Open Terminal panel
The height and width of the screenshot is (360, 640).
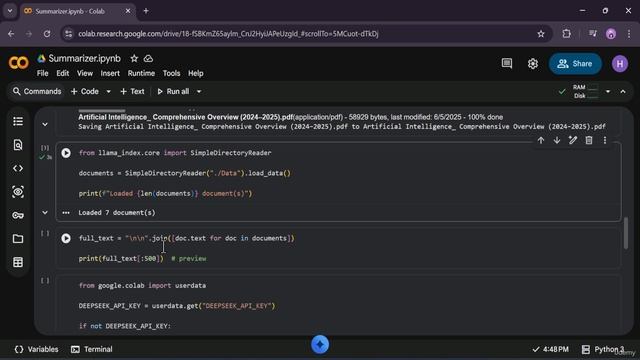92,349
